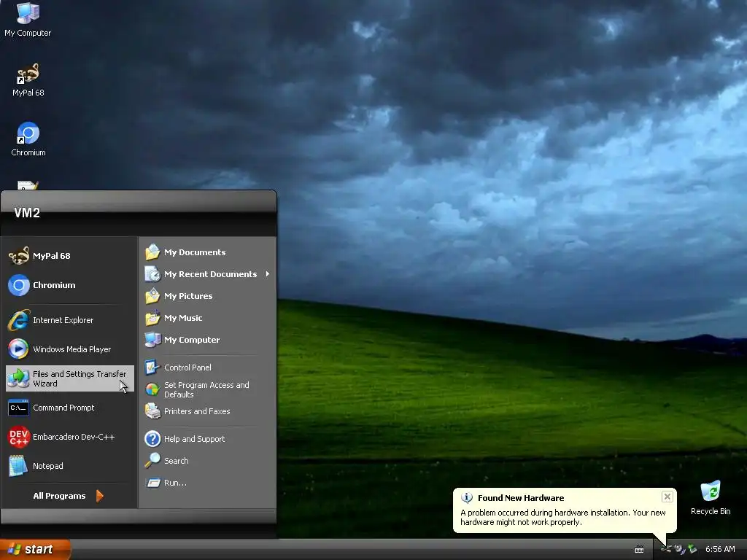Open My Pictures folder
This screenshot has height=560, width=747.
[208, 296]
